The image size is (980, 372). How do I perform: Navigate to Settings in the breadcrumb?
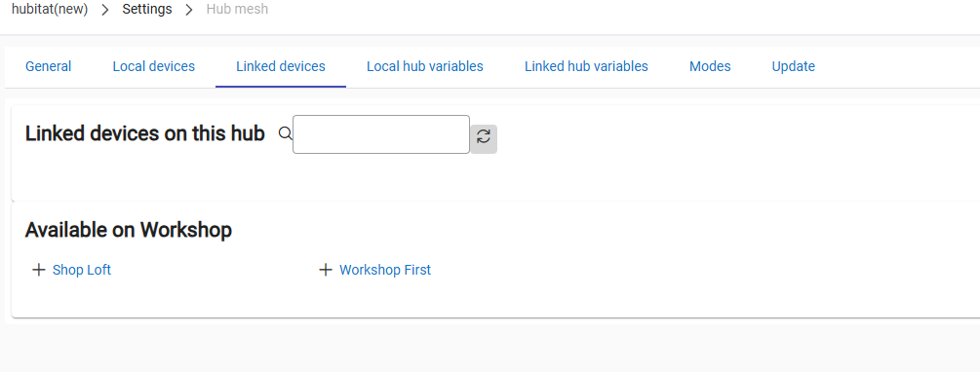[147, 10]
